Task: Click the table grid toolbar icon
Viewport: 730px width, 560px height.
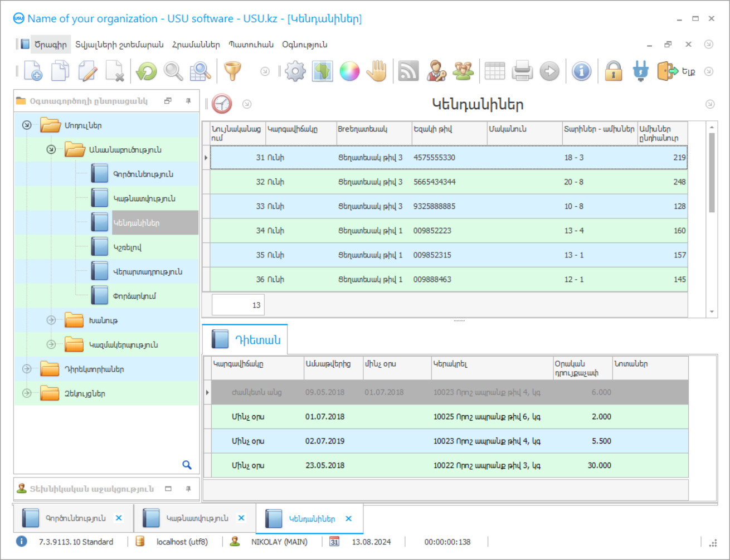Action: click(x=495, y=71)
